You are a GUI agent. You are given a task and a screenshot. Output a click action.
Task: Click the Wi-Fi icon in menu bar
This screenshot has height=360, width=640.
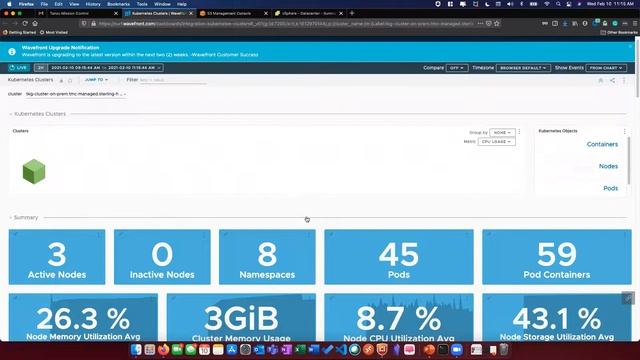click(x=547, y=4)
